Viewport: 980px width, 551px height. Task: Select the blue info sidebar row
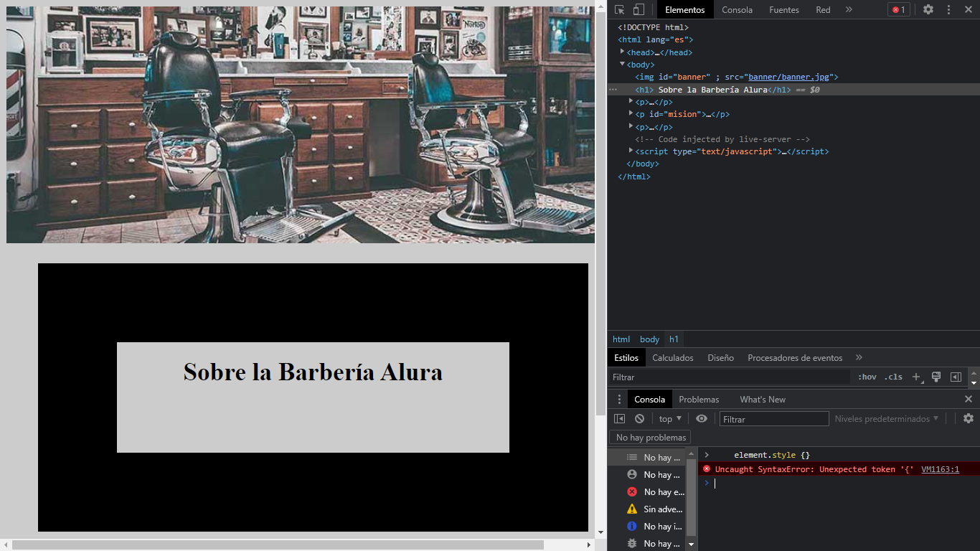647,526
